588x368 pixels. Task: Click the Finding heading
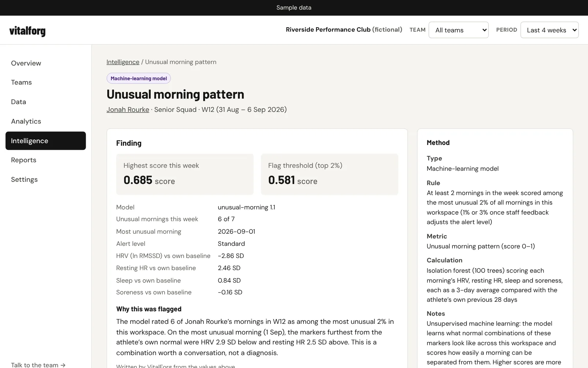(129, 143)
